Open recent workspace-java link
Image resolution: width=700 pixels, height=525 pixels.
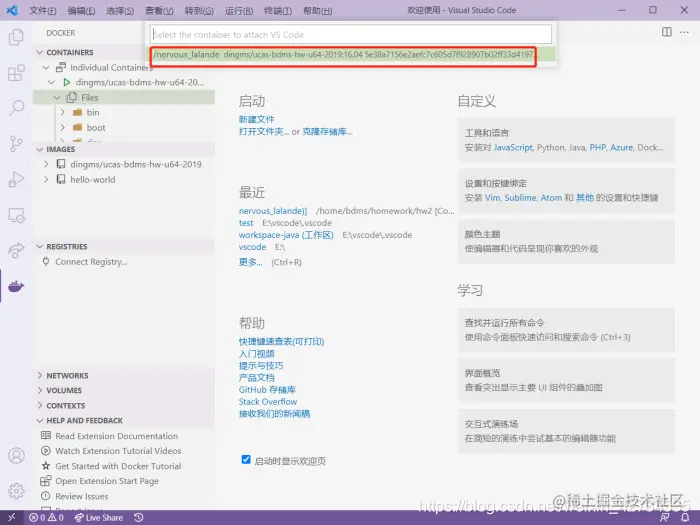point(286,235)
